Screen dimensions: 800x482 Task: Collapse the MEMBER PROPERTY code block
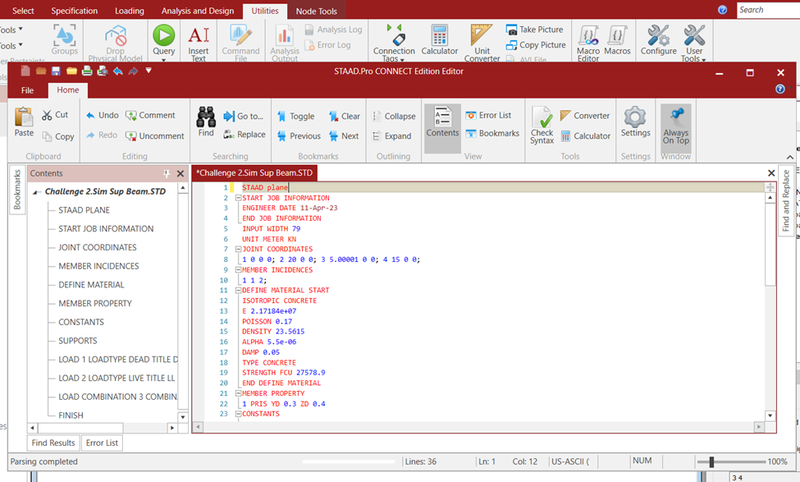coord(238,393)
